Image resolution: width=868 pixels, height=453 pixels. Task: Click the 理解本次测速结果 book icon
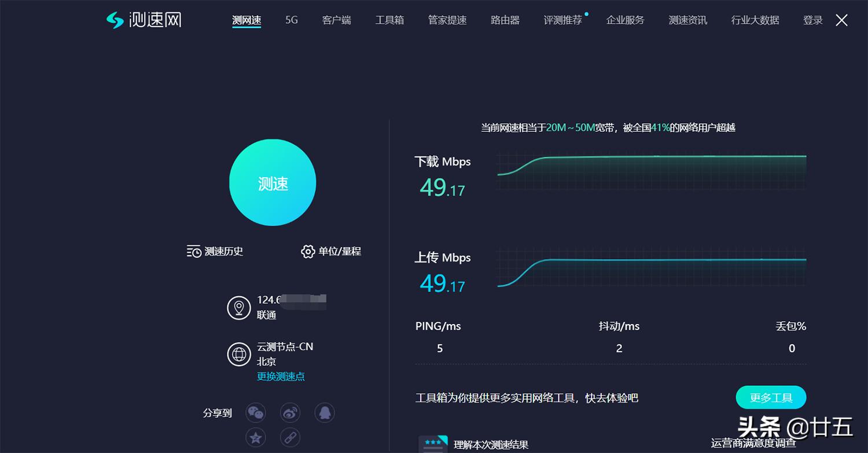433,443
